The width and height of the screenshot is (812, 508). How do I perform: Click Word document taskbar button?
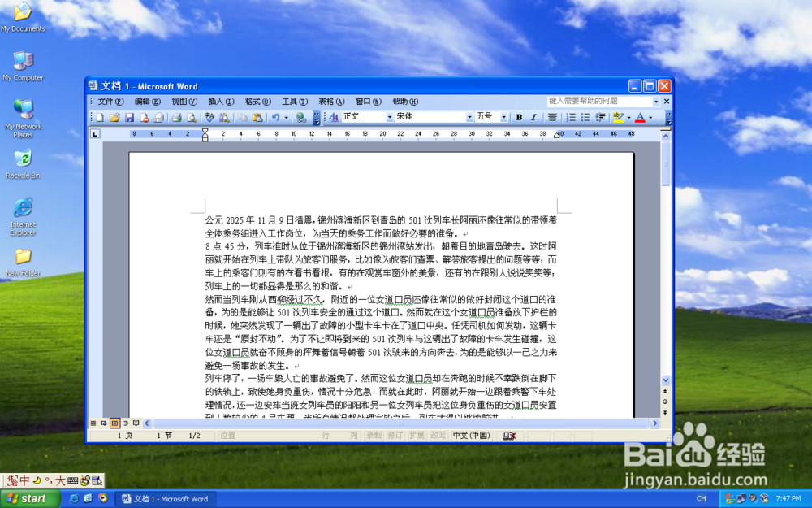[x=166, y=499]
